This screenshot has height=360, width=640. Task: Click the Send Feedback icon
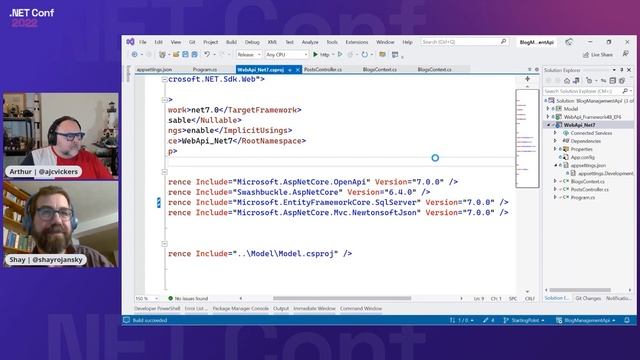pos(625,54)
